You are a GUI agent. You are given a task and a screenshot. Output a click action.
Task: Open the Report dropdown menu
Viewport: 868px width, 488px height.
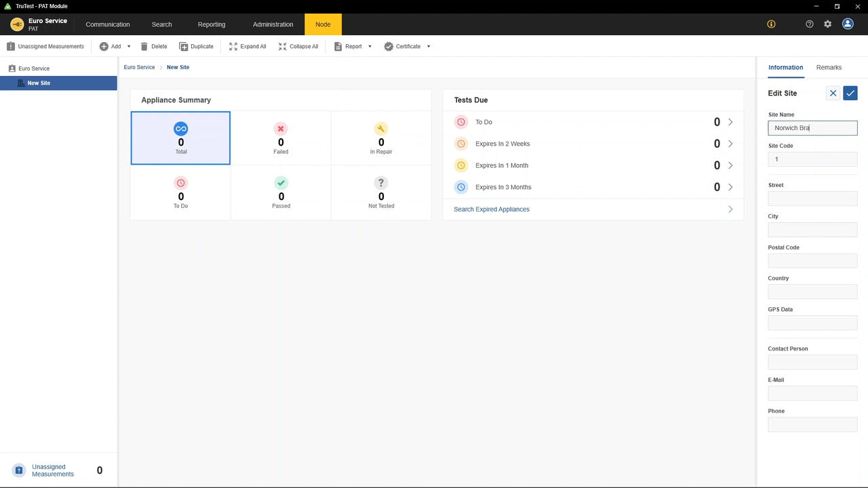tap(370, 47)
